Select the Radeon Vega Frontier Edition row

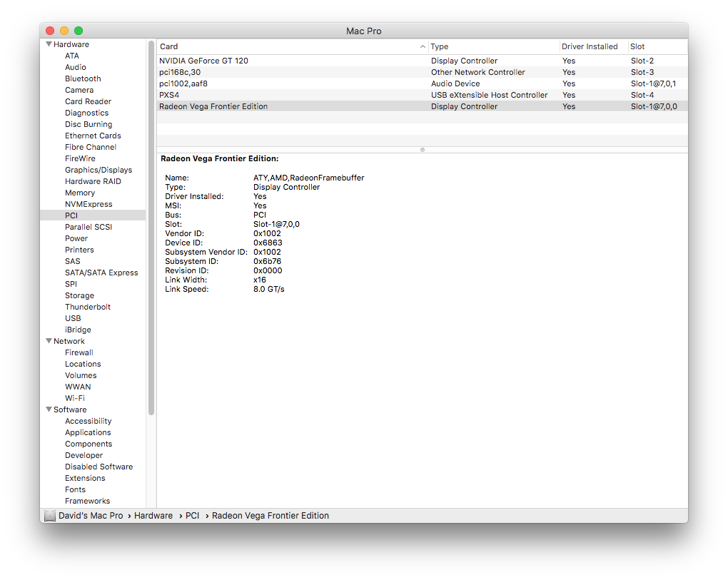[423, 106]
